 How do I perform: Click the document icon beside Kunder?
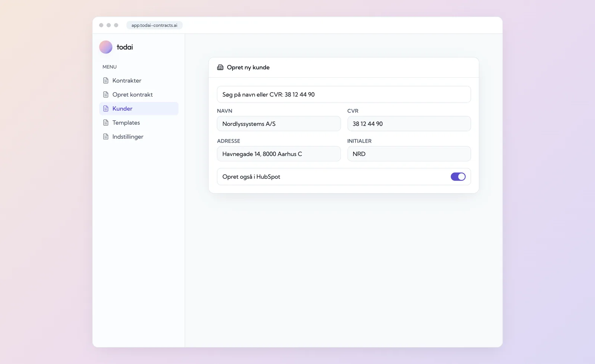click(x=106, y=108)
